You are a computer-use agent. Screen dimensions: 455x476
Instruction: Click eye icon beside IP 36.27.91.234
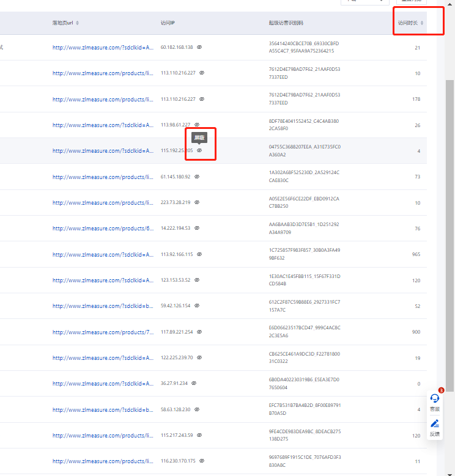click(x=194, y=383)
